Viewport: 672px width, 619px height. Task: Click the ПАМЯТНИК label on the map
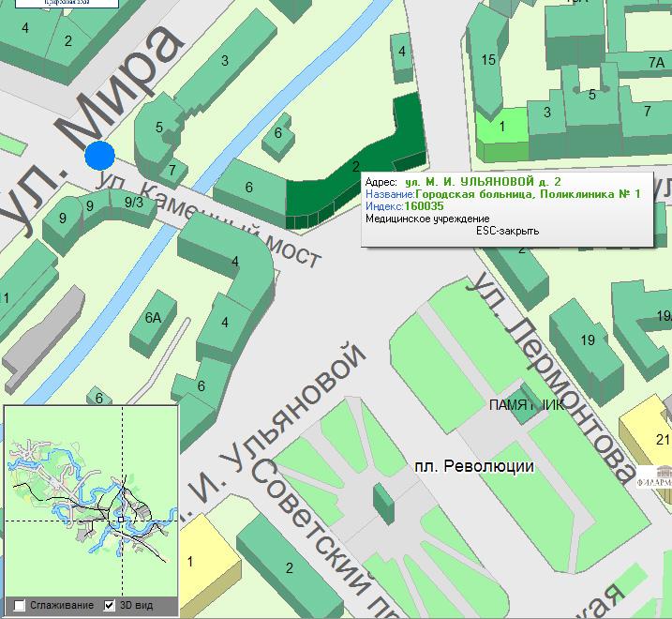tap(528, 405)
